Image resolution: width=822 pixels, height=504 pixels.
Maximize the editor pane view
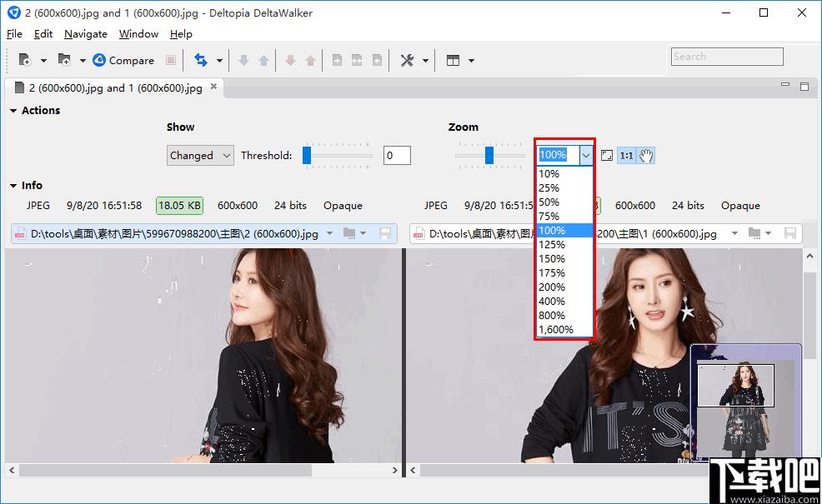(804, 87)
